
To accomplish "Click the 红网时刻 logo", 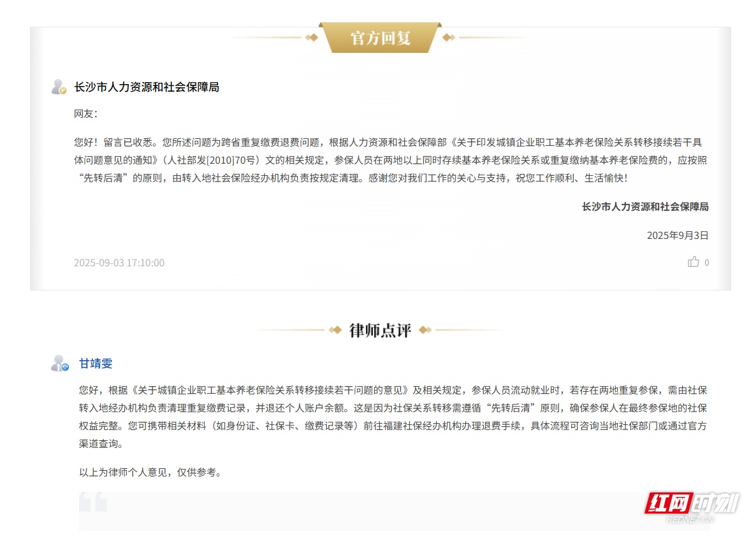I will [692, 507].
